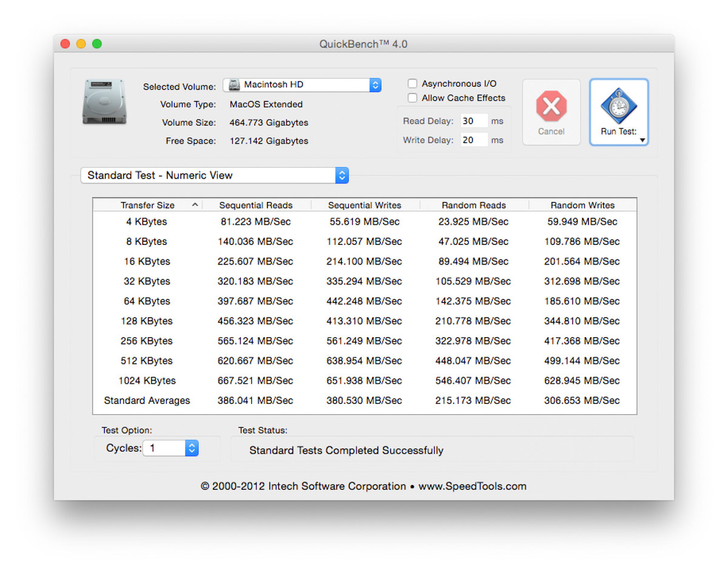Open the Cycles dropdown
This screenshot has height=573, width=728.
point(170,448)
